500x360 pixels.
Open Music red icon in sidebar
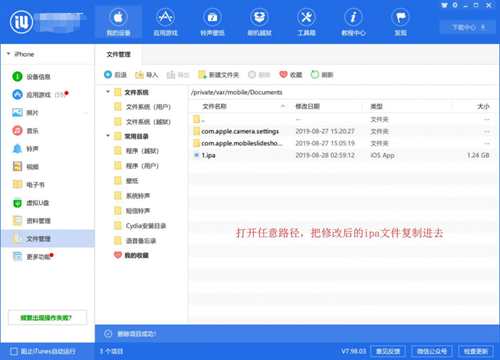25,131
